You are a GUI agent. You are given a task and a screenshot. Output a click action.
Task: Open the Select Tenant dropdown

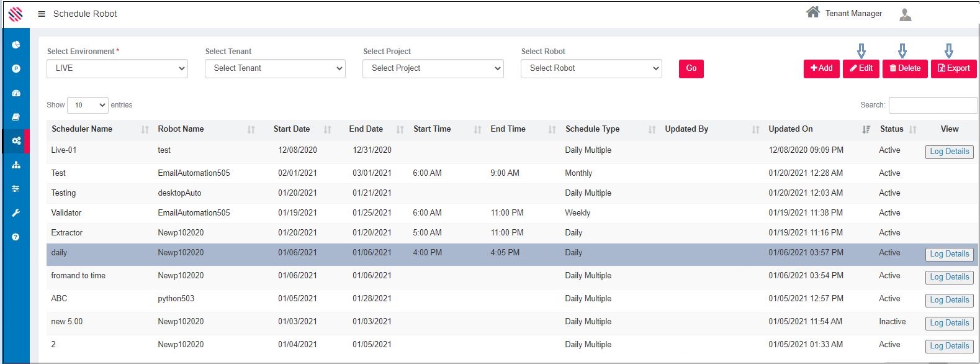275,68
